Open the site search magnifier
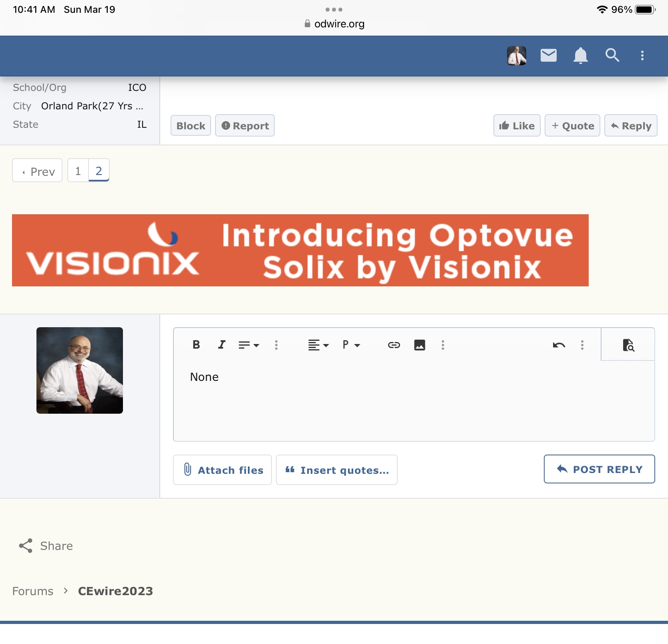Viewport: 668px width, 644px height. [612, 55]
